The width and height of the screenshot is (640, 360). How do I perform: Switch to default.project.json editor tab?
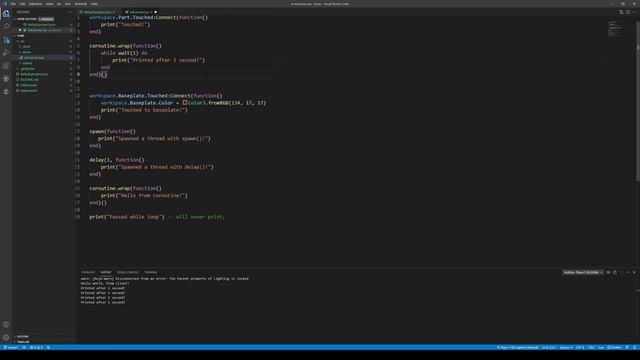click(x=99, y=12)
